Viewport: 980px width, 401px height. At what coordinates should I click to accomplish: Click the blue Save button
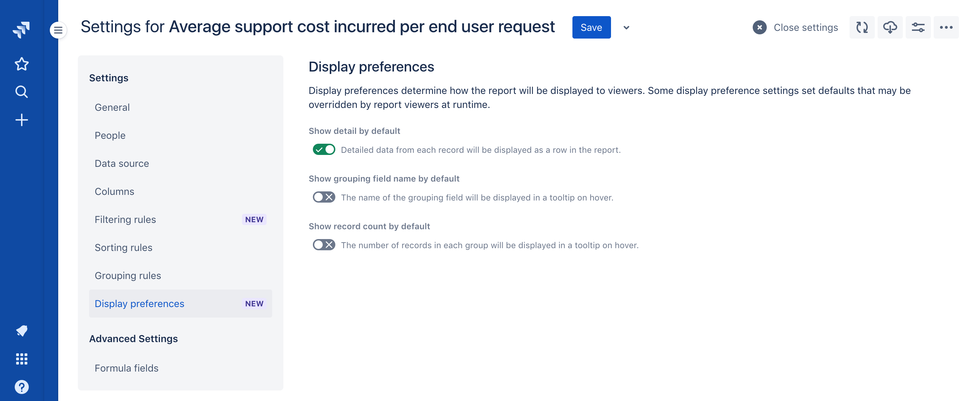click(591, 27)
